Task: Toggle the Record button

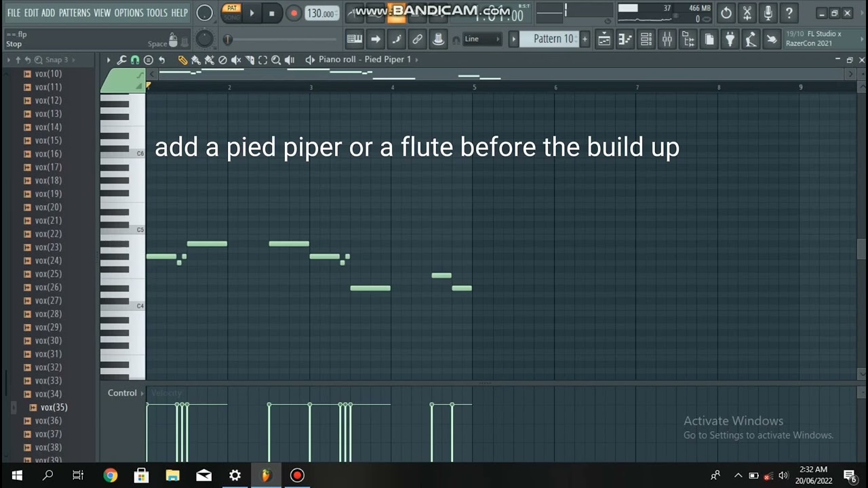Action: click(x=294, y=13)
